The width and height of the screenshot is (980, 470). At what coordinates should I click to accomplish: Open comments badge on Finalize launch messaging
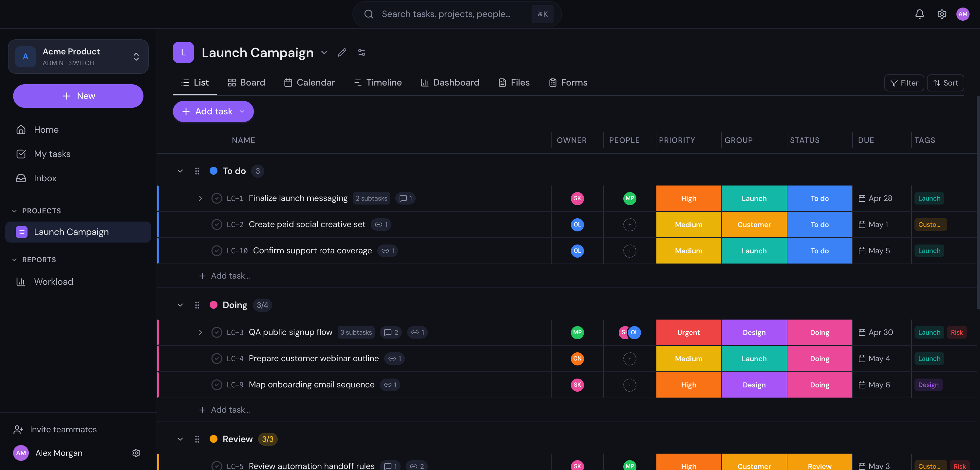405,198
